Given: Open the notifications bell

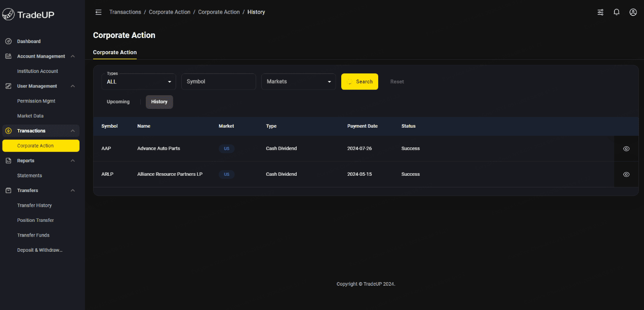Looking at the screenshot, I should 616,12.
